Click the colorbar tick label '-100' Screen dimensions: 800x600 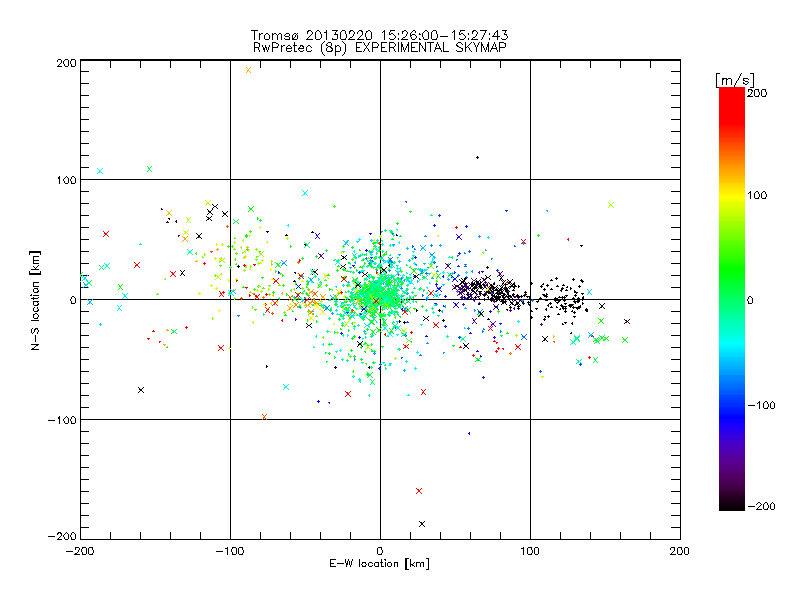click(761, 405)
